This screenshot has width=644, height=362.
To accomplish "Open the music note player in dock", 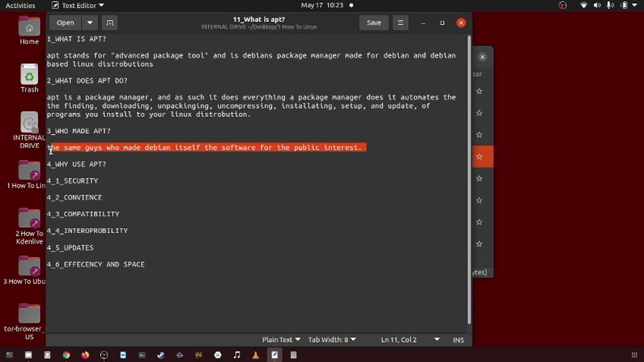I will point(237,355).
